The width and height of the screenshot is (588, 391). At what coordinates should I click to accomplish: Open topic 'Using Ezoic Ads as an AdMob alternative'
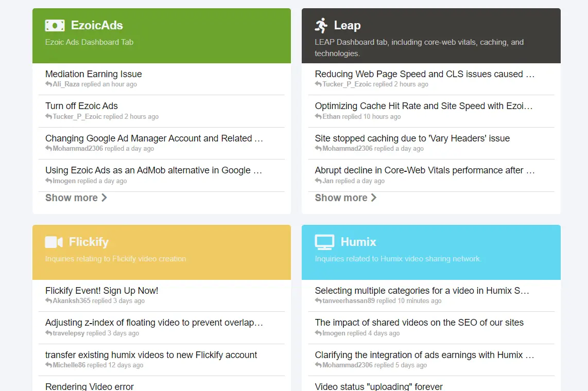154,170
